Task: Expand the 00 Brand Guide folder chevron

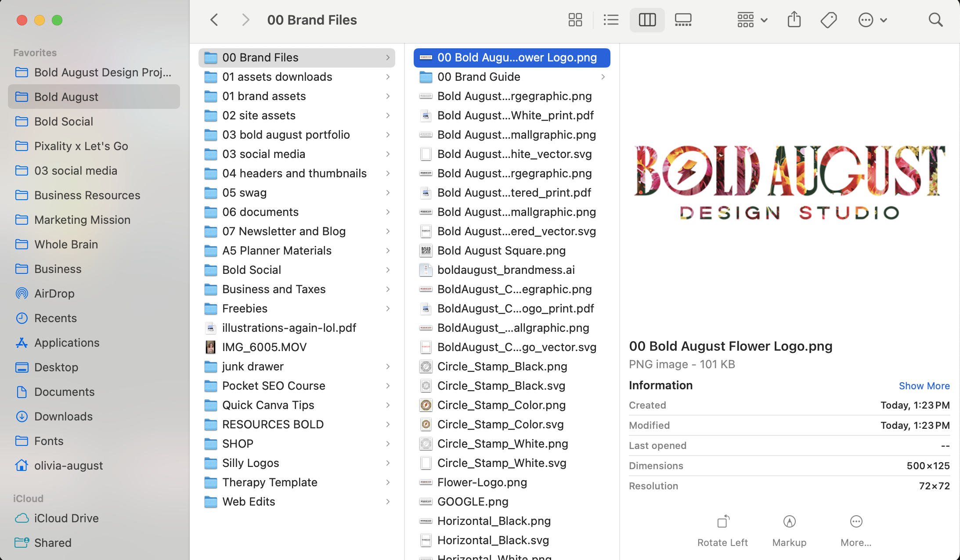Action: pos(603,77)
